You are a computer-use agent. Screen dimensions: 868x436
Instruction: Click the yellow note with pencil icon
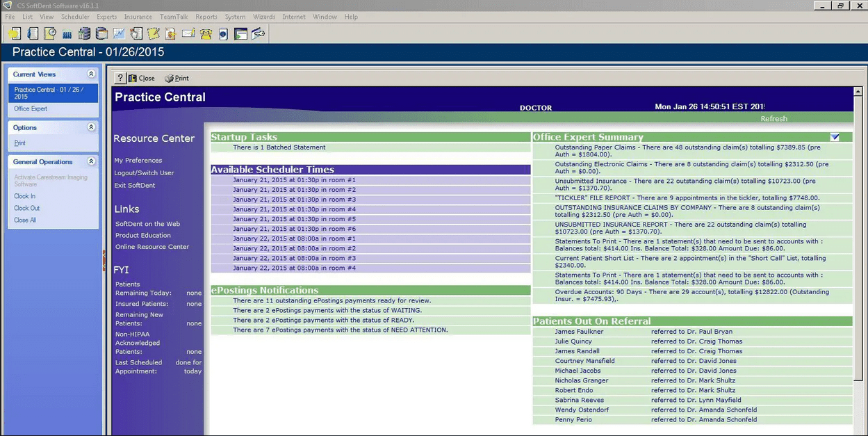click(154, 33)
